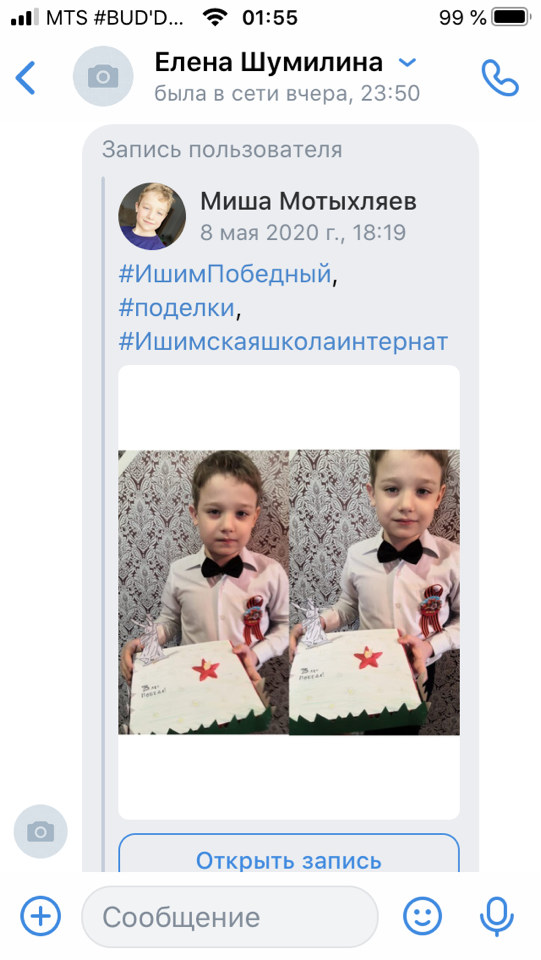Open the #Ишимскаяшколаинтернат hashtag
The height and width of the screenshot is (960, 541).
point(283,341)
